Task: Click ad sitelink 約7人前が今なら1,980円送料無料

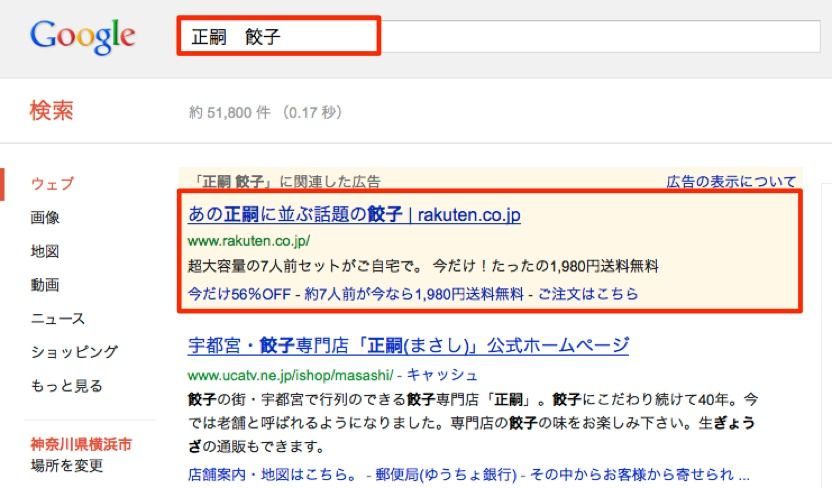Action: tap(414, 294)
